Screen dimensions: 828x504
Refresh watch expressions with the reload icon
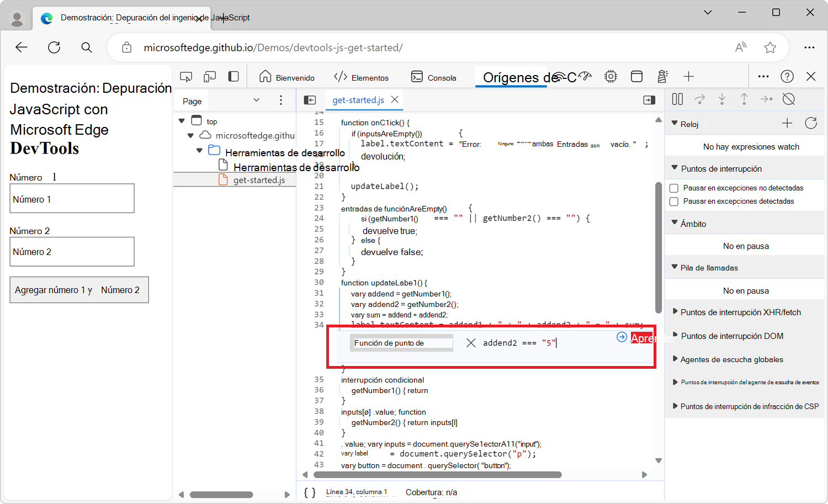810,124
